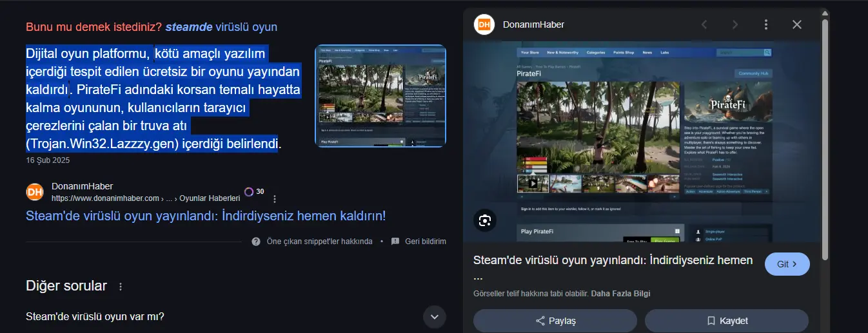Click the purple circle score 30 badge
Viewport: 868px width, 333px height.
click(x=254, y=192)
